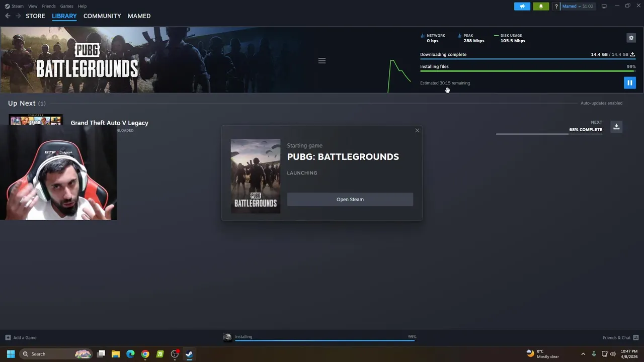
Task: Click the PUBG Battlegrounds banner logo
Action: click(87, 60)
